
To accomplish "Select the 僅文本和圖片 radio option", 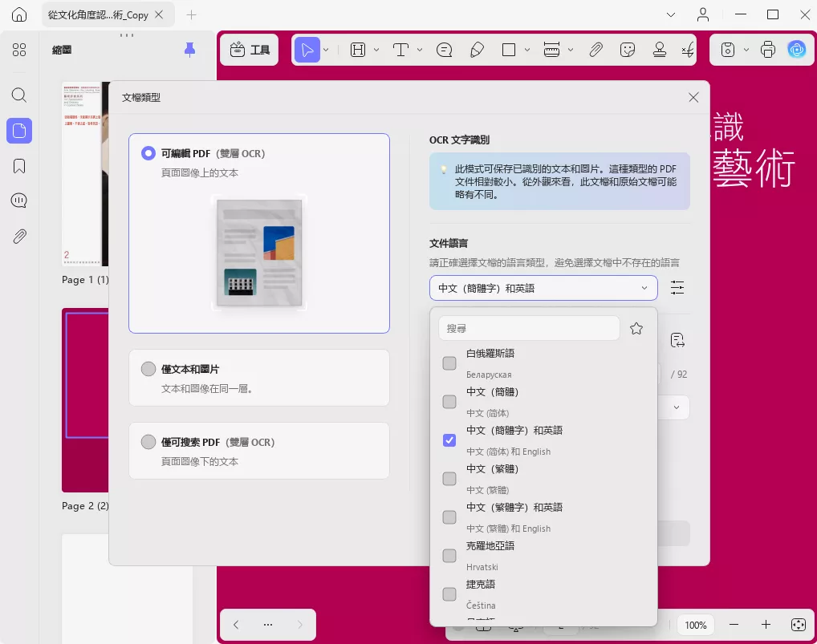I will tap(148, 369).
